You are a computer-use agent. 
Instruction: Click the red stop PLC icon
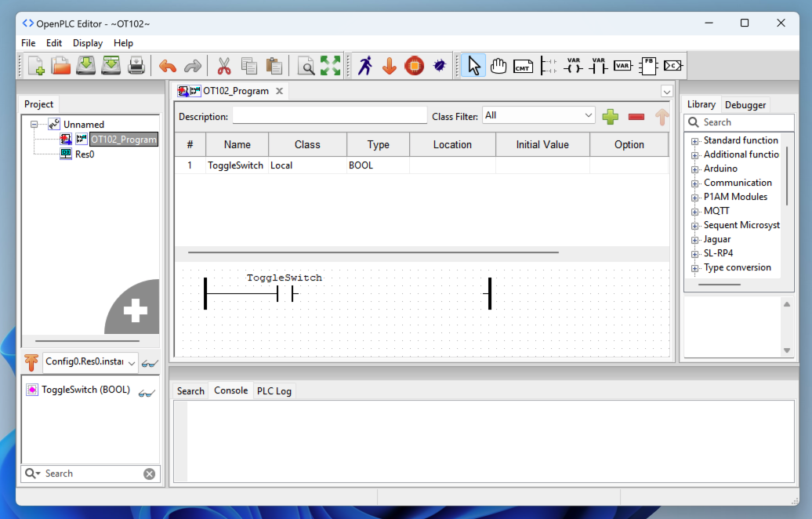tap(415, 66)
